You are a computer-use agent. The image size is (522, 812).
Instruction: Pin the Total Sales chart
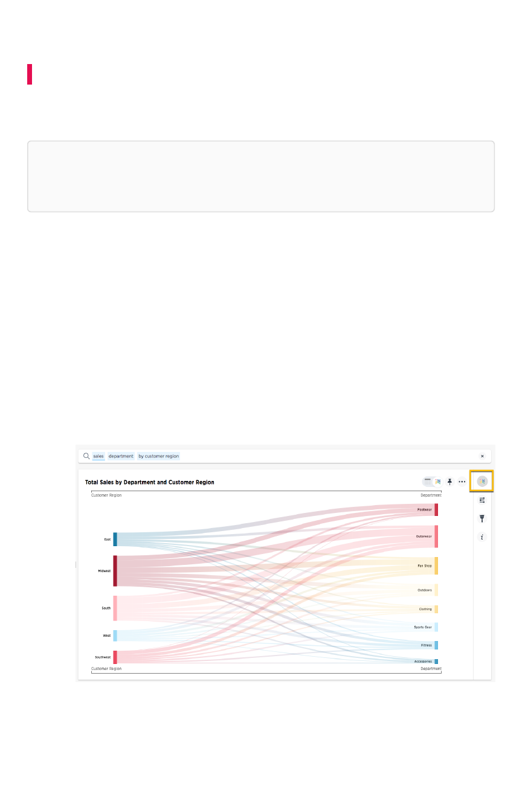pos(449,482)
